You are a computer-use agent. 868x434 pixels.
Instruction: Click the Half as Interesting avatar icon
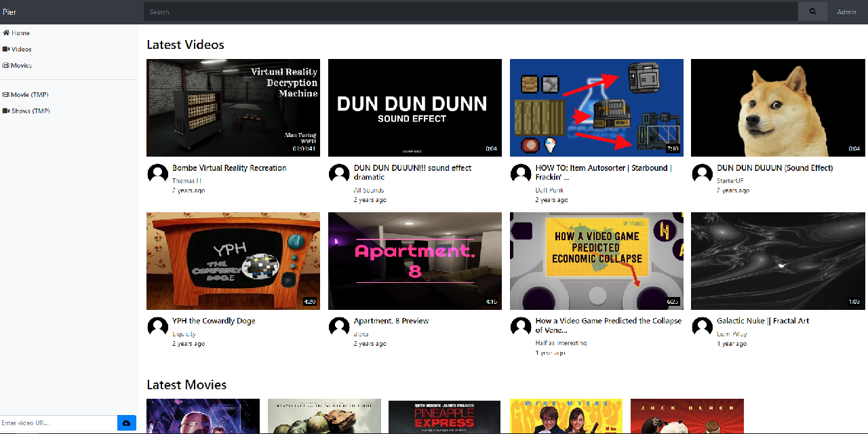click(521, 327)
